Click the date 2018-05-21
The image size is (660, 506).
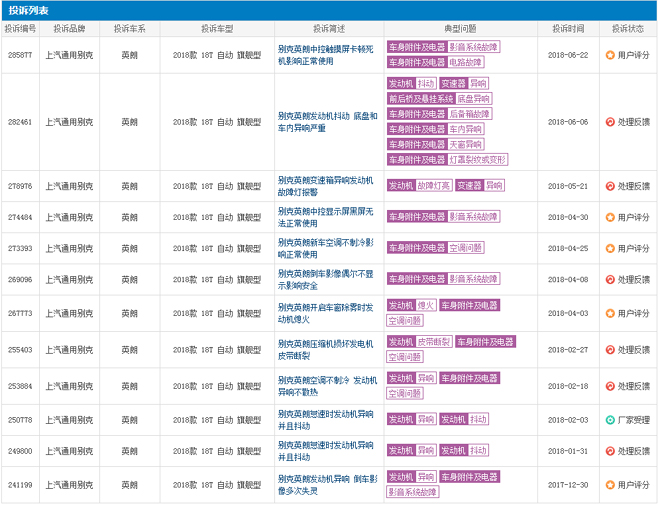[568, 186]
